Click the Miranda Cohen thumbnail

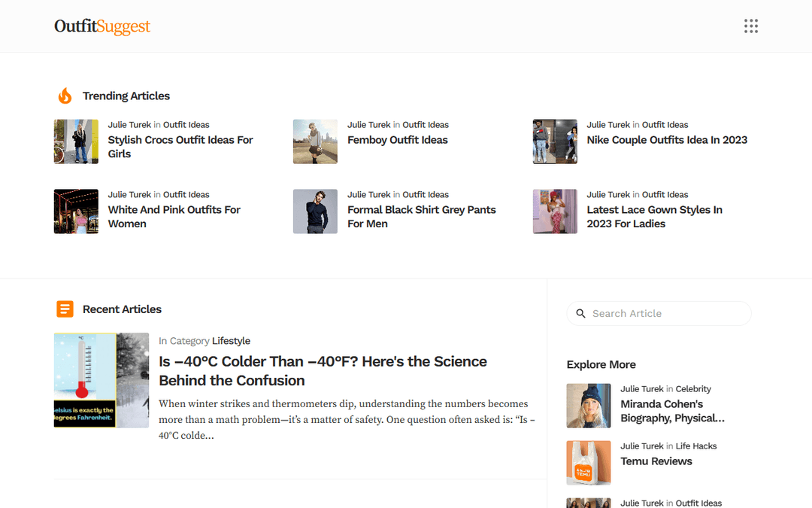coord(589,406)
